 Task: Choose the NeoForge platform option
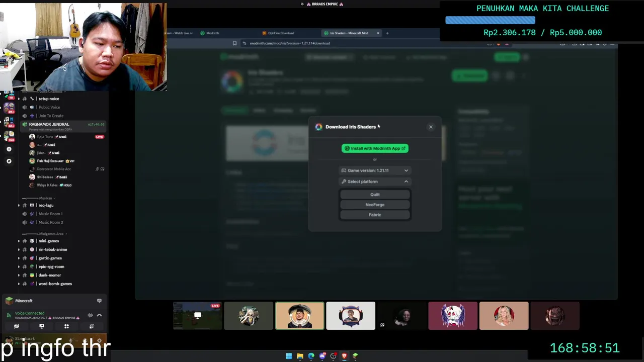[x=375, y=205]
